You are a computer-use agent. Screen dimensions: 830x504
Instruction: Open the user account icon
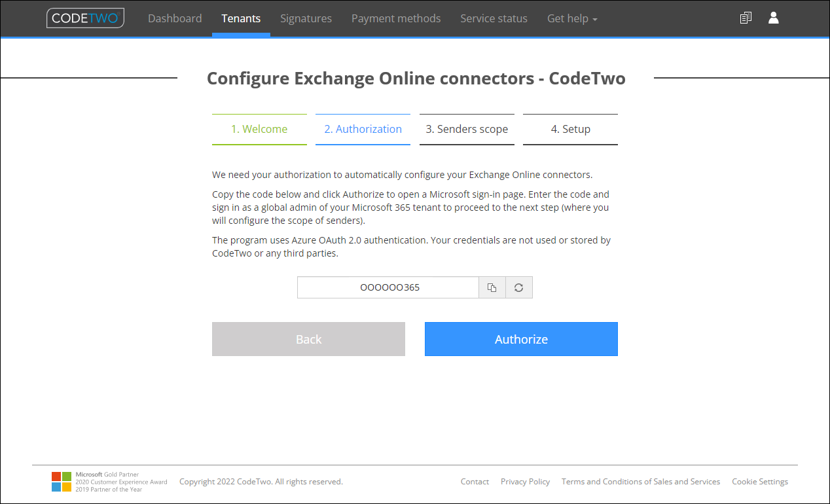click(773, 18)
